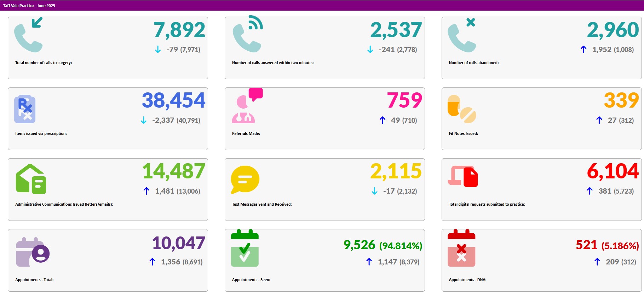
Task: Click the purple calendar with person icon
Action: [x=33, y=252]
